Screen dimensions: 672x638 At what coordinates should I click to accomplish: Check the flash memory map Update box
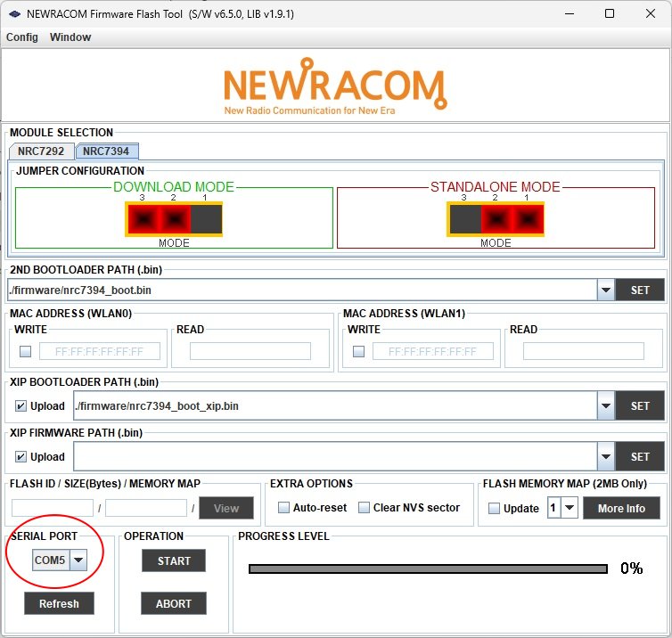click(x=494, y=509)
